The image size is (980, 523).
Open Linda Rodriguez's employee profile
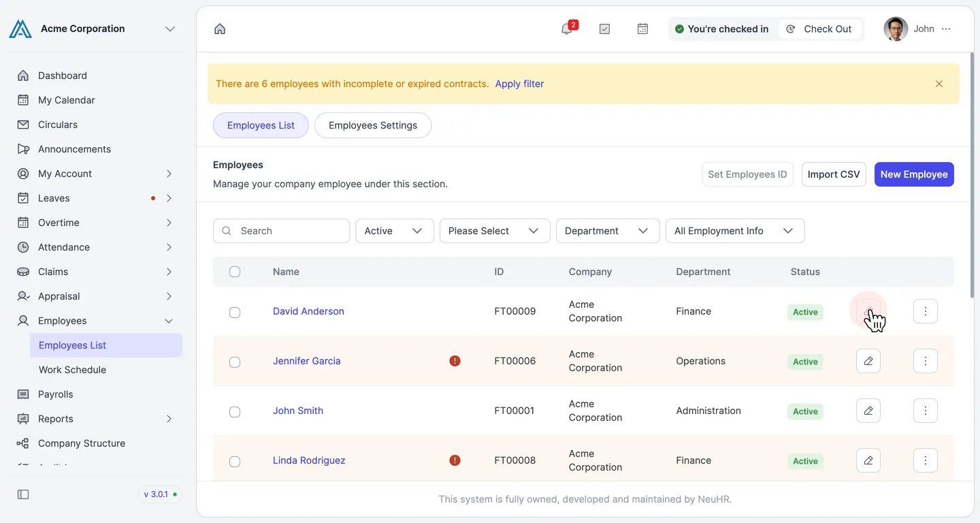tap(309, 460)
